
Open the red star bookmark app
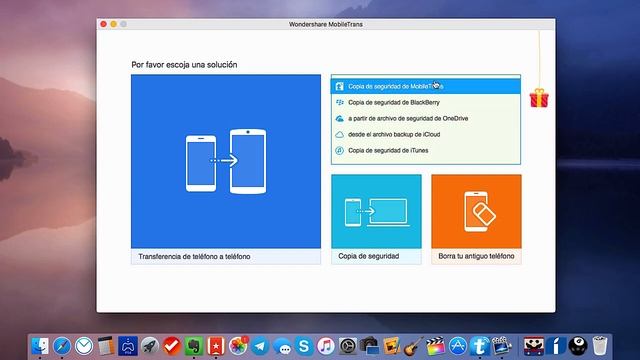coord(216,346)
